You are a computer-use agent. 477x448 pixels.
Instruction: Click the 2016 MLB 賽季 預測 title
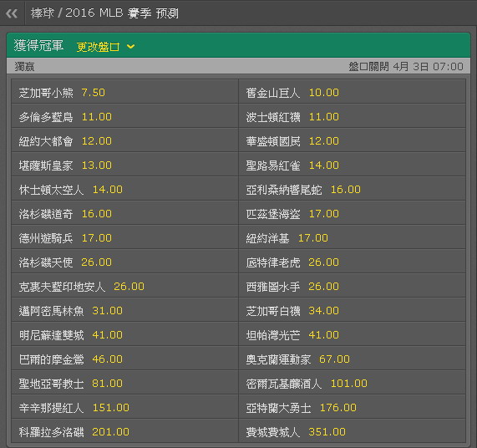[122, 13]
